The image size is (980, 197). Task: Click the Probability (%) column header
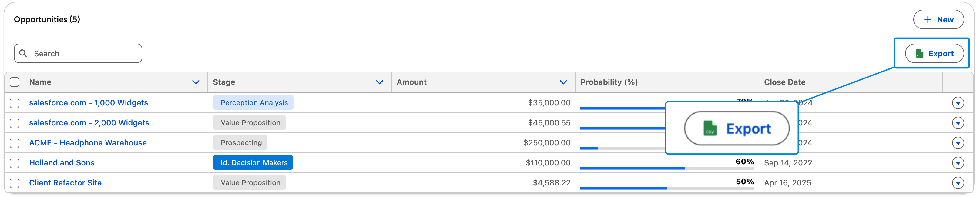[x=609, y=82]
